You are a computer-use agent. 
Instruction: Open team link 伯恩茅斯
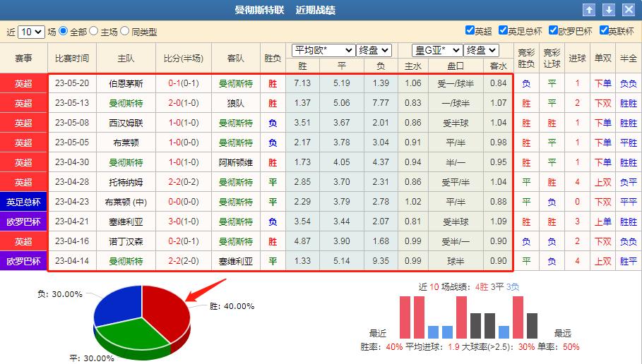pyautogui.click(x=126, y=83)
